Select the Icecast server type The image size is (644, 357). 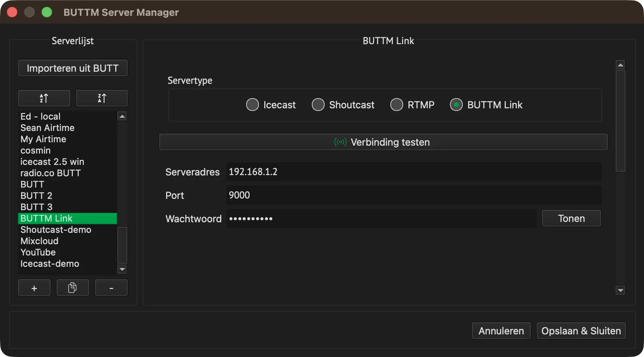252,105
